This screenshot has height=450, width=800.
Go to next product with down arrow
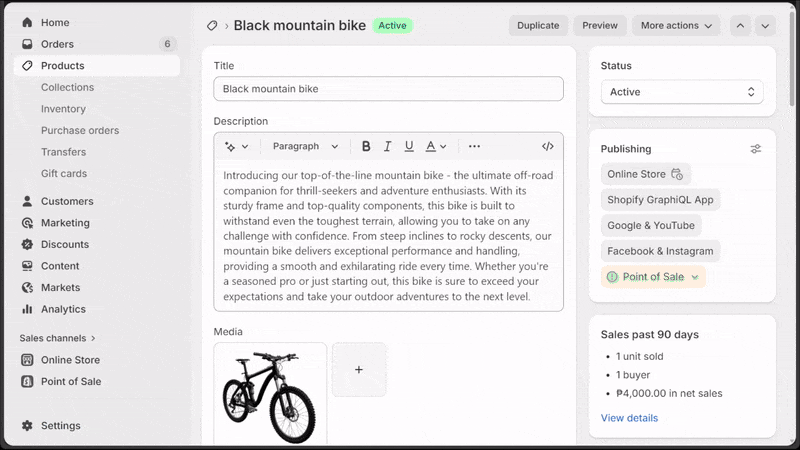tap(765, 26)
